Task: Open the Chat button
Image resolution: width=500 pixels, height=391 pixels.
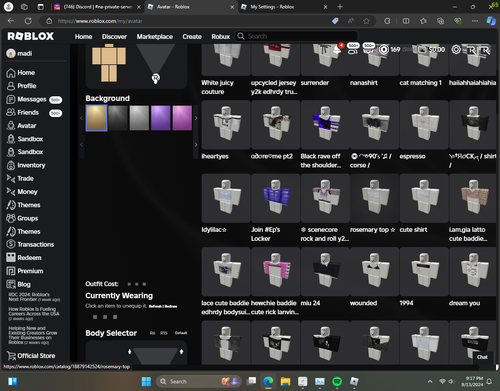Action: coord(482,357)
